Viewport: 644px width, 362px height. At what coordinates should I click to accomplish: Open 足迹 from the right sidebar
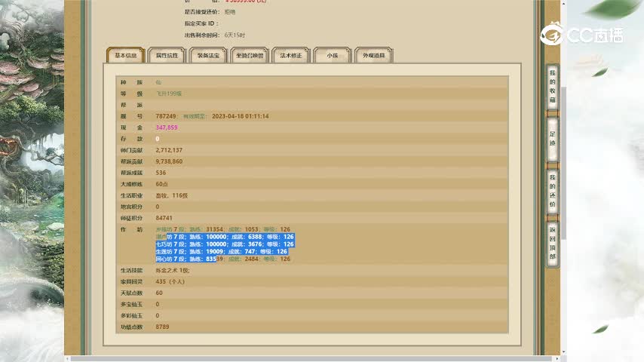[x=552, y=138]
